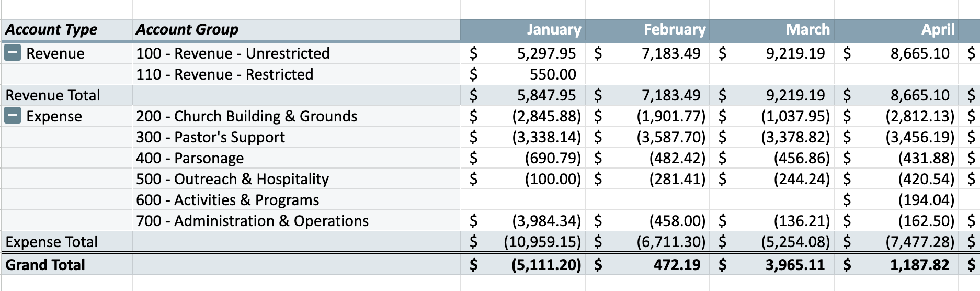Select the 110 - Revenue - Restricted cell
The width and height of the screenshot is (980, 291).
225,74
